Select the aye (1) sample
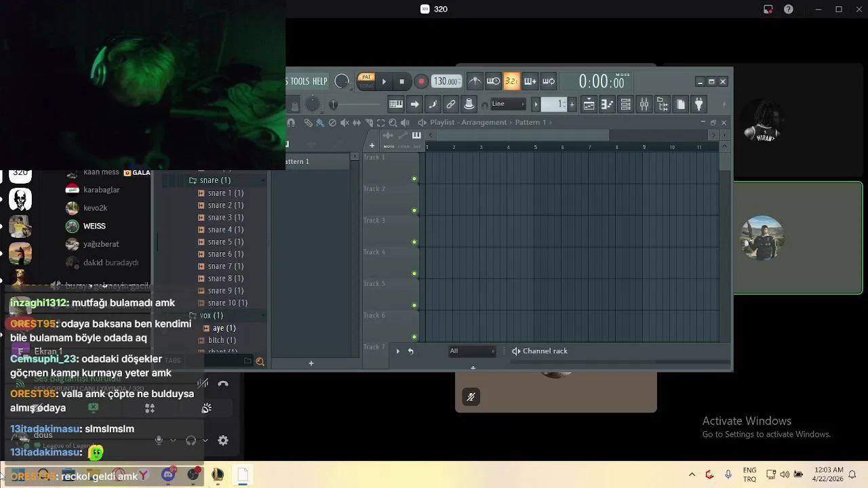The width and height of the screenshot is (868, 488). pos(224,328)
